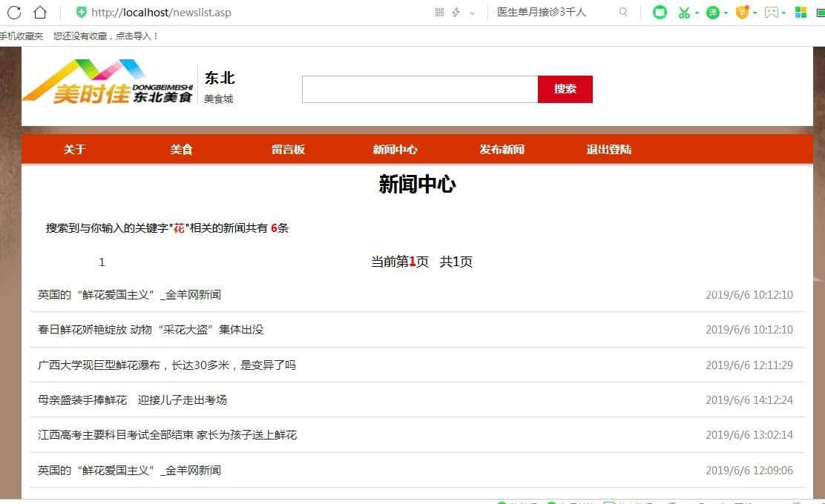
Task: Open news link 广西大学现巨型鲜花瀑布
Action: coord(166,365)
